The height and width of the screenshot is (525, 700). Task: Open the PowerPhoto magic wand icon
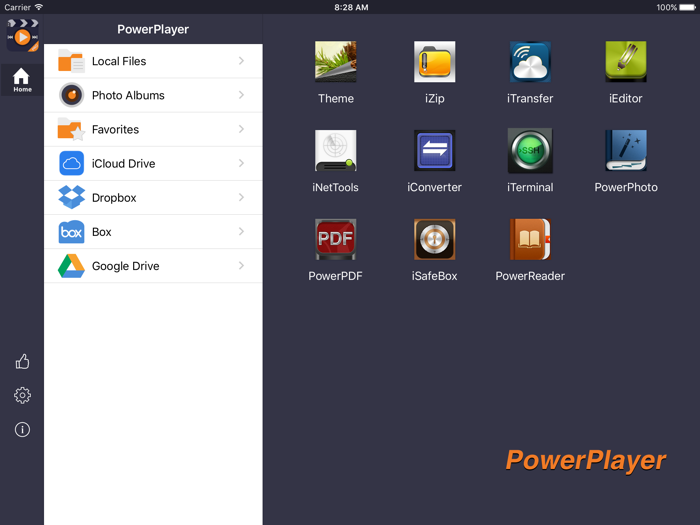pyautogui.click(x=625, y=150)
